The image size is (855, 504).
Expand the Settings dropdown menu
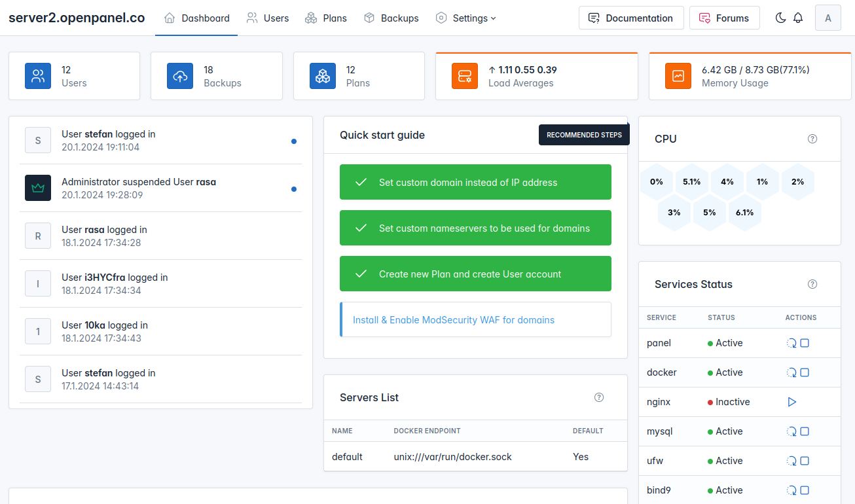pos(466,18)
